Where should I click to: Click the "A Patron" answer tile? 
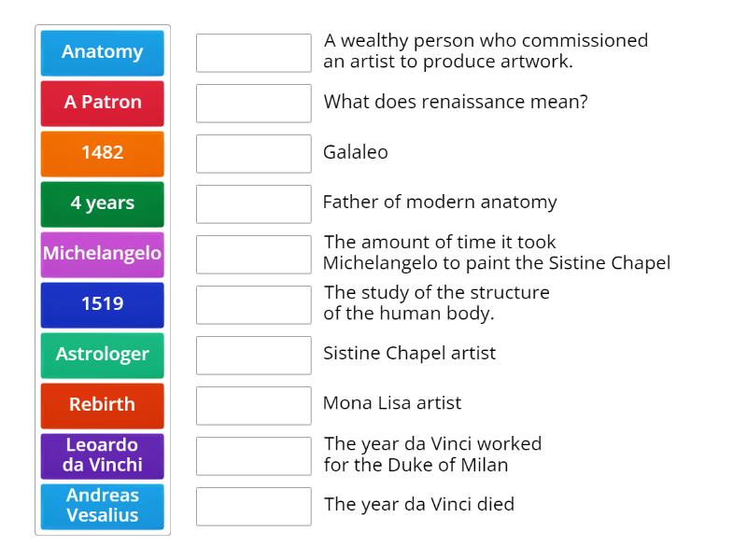pos(103,104)
